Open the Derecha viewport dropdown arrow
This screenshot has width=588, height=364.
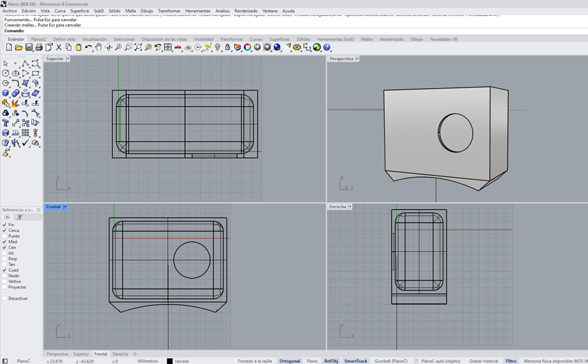(x=351, y=207)
